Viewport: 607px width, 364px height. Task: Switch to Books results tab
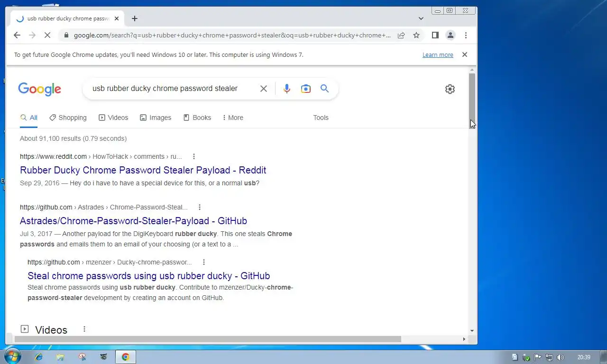tap(197, 118)
